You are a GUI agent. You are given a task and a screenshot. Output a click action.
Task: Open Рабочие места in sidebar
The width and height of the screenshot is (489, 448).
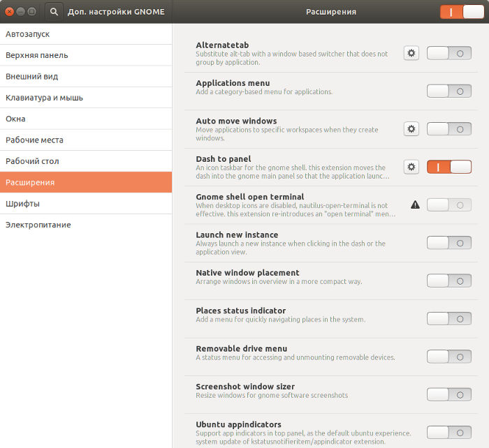point(86,140)
